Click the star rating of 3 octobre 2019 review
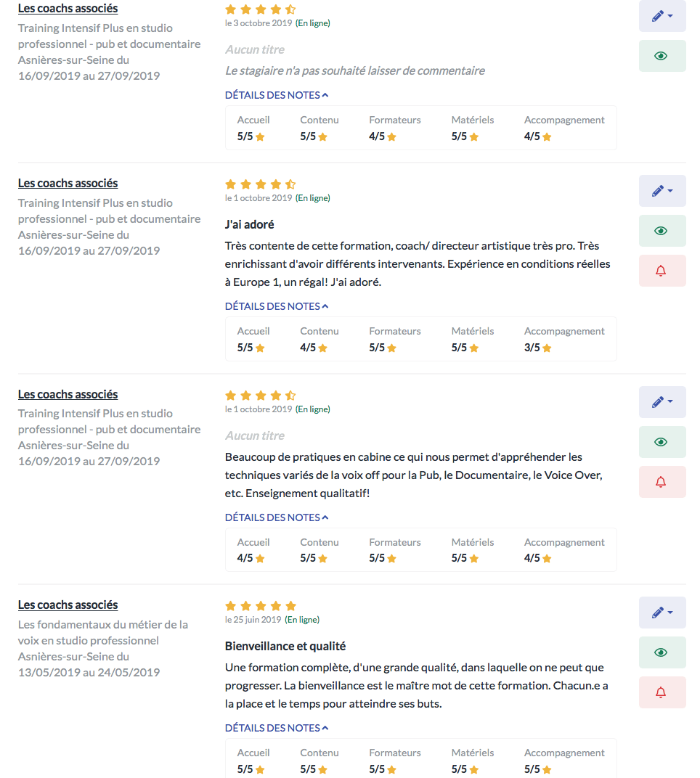 [x=261, y=9]
